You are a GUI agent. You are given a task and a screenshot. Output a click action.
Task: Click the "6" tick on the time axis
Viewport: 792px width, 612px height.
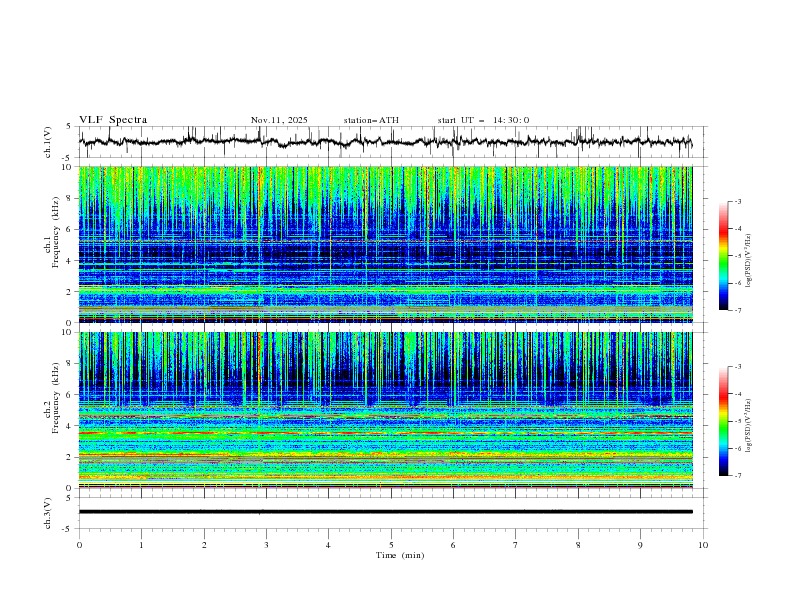click(453, 545)
